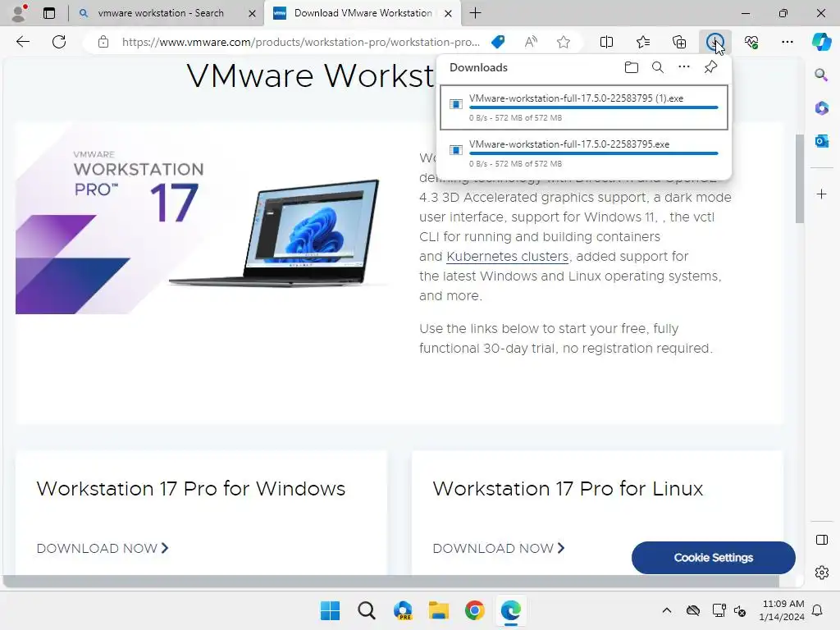This screenshot has height=630, width=840.
Task: Toggle sidebar visibility icon at bottom
Action: 821,540
